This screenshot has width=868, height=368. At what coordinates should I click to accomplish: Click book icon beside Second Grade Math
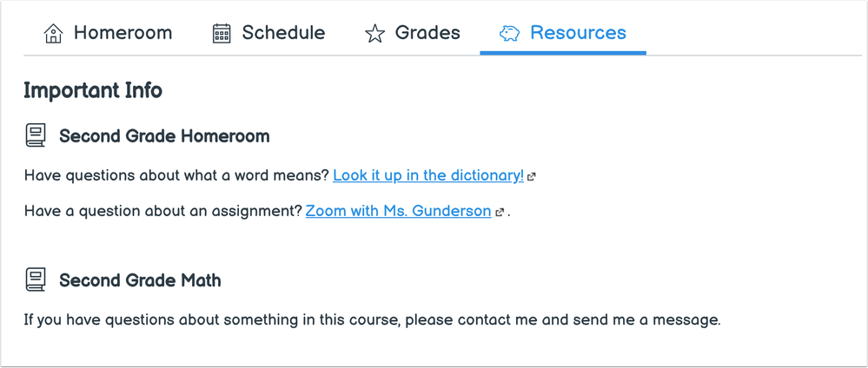pos(36,280)
